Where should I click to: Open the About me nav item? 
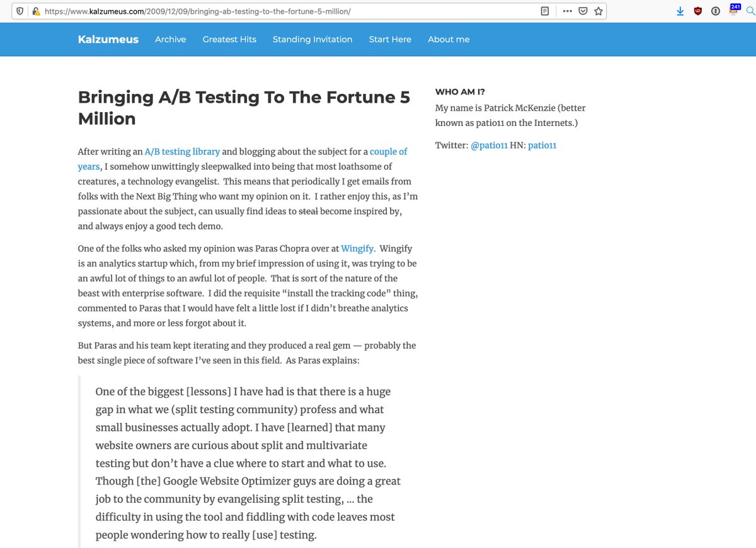coord(449,39)
